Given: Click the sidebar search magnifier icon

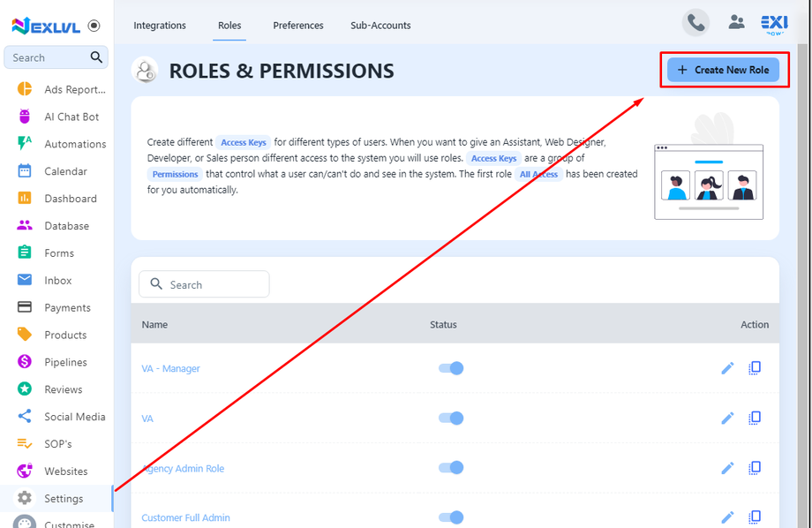Looking at the screenshot, I should pyautogui.click(x=96, y=57).
